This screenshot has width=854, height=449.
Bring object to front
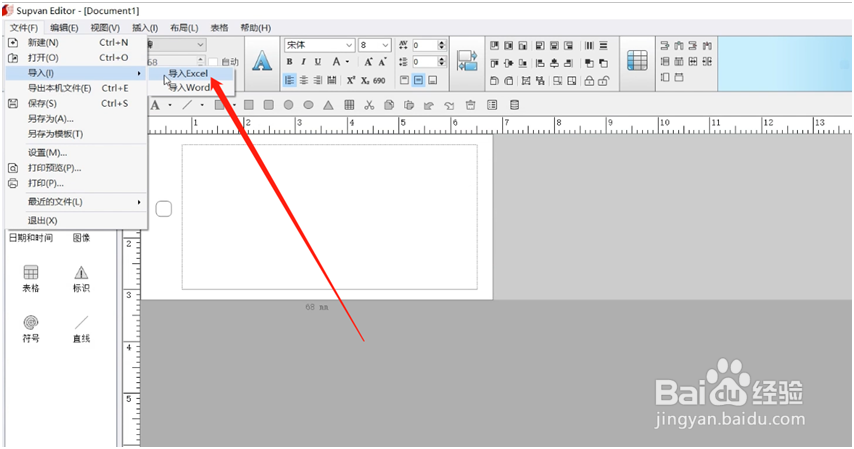coord(589,63)
